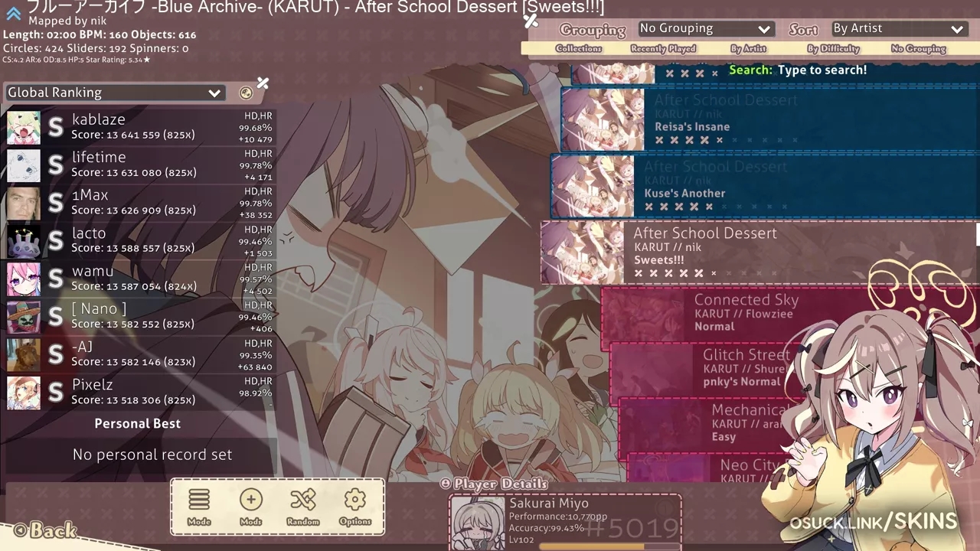The width and height of the screenshot is (980, 551).
Task: View lacto's leaderboard score
Action: tap(139, 241)
